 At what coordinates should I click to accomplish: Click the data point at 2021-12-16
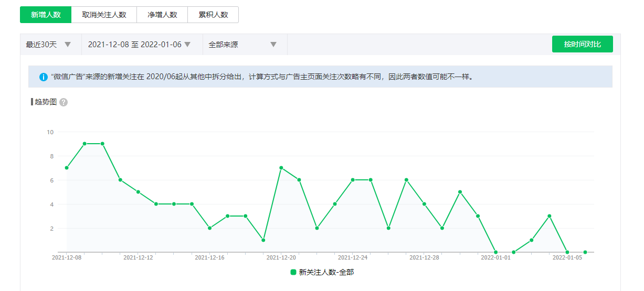pyautogui.click(x=209, y=228)
